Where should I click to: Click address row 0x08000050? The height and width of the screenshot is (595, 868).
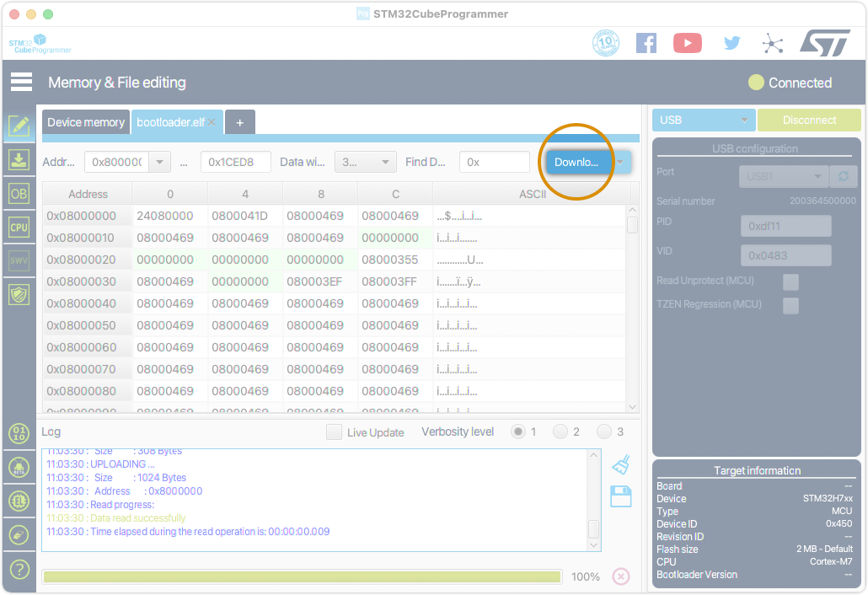point(88,325)
